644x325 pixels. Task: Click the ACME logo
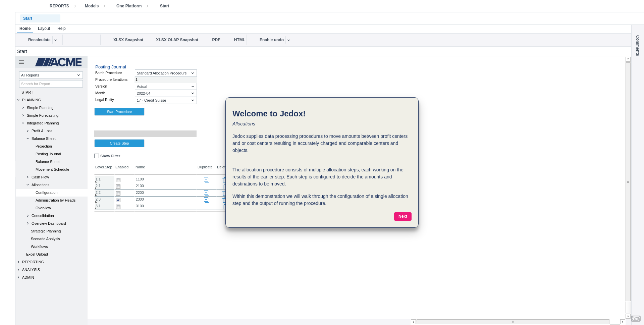[x=58, y=62]
